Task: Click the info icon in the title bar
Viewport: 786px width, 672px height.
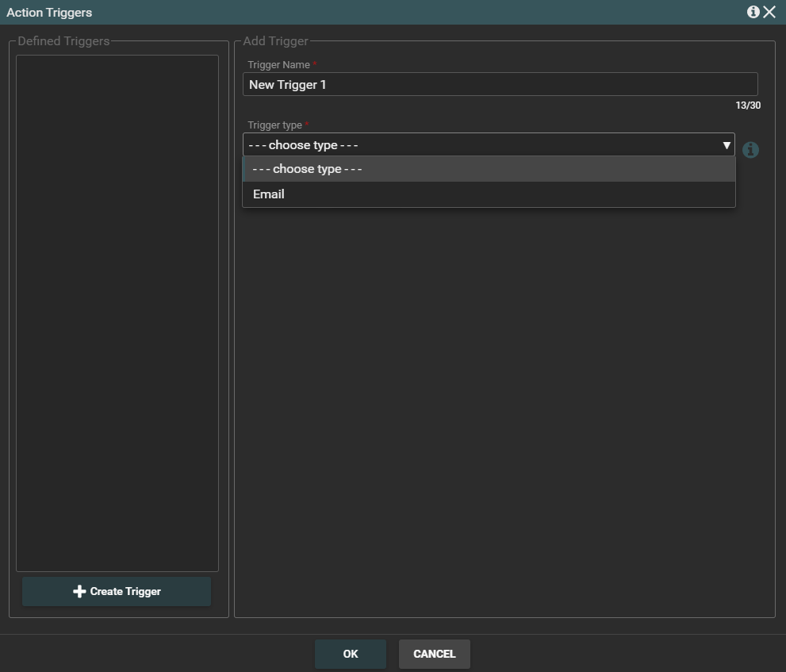Action: click(x=753, y=12)
